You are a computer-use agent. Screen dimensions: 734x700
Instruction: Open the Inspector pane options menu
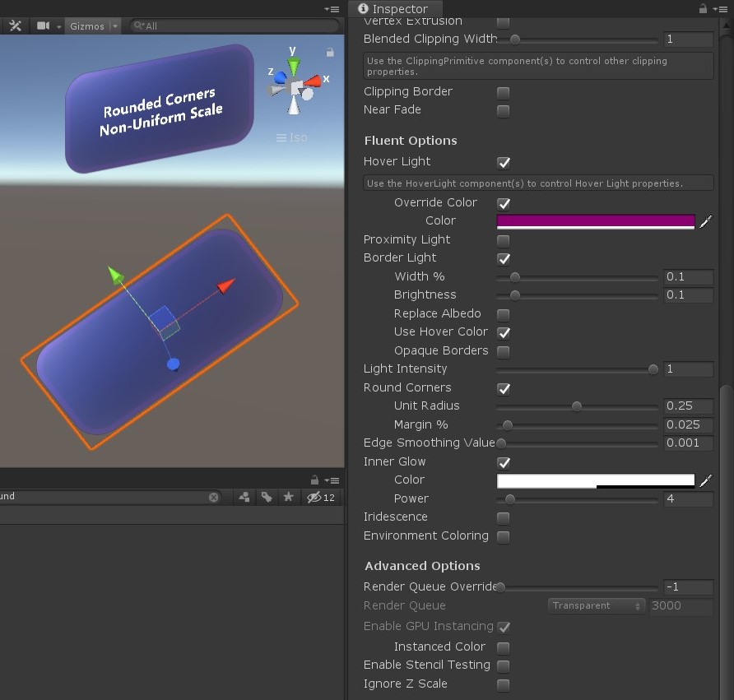point(721,9)
